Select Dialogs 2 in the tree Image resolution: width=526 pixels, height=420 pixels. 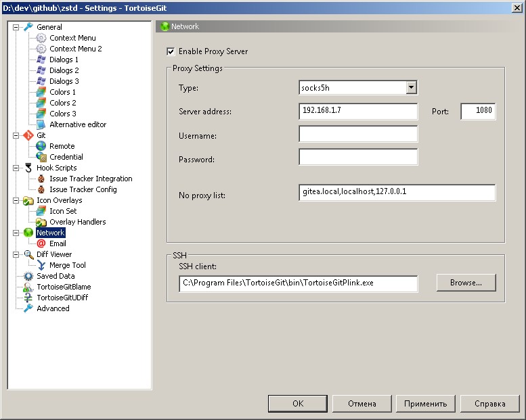point(64,70)
